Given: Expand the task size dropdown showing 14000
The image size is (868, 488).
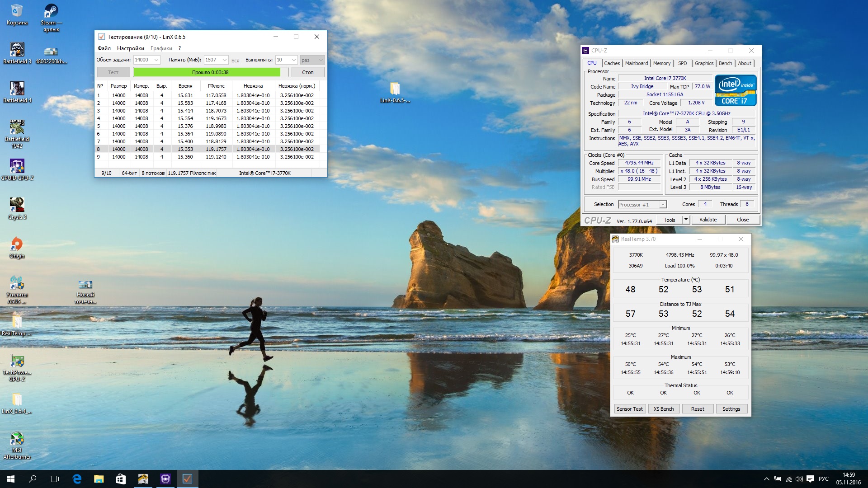Looking at the screenshot, I should 156,60.
